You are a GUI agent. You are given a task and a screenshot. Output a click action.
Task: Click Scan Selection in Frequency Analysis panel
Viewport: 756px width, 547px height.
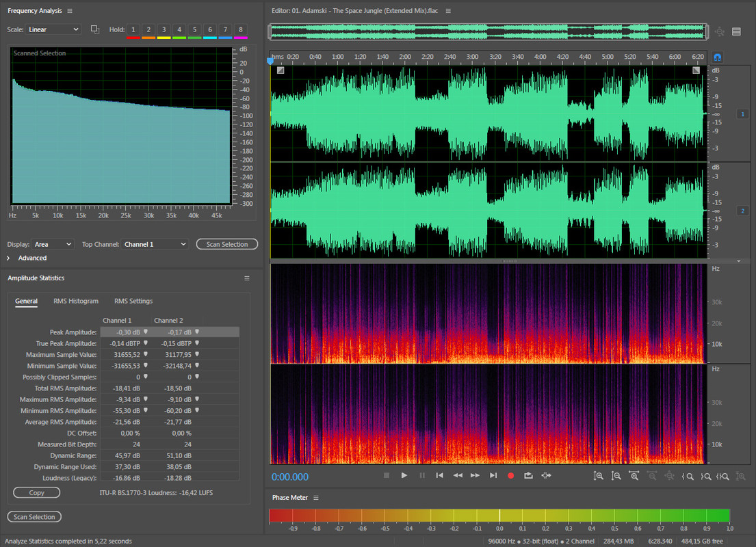point(226,244)
